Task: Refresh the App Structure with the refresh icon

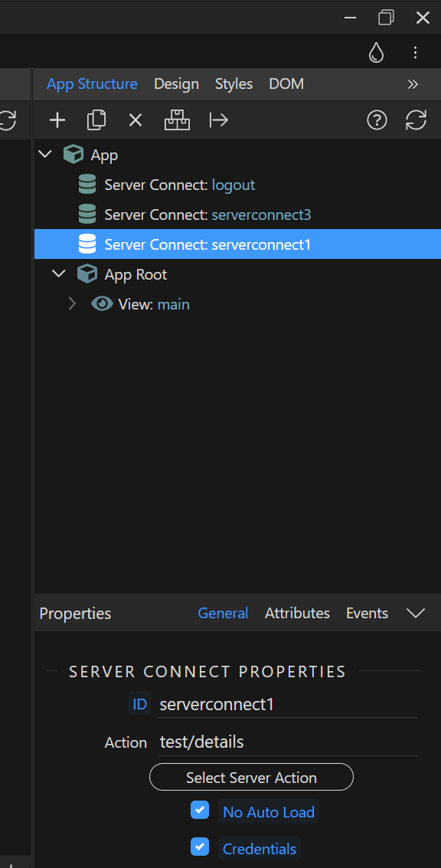Action: [416, 120]
